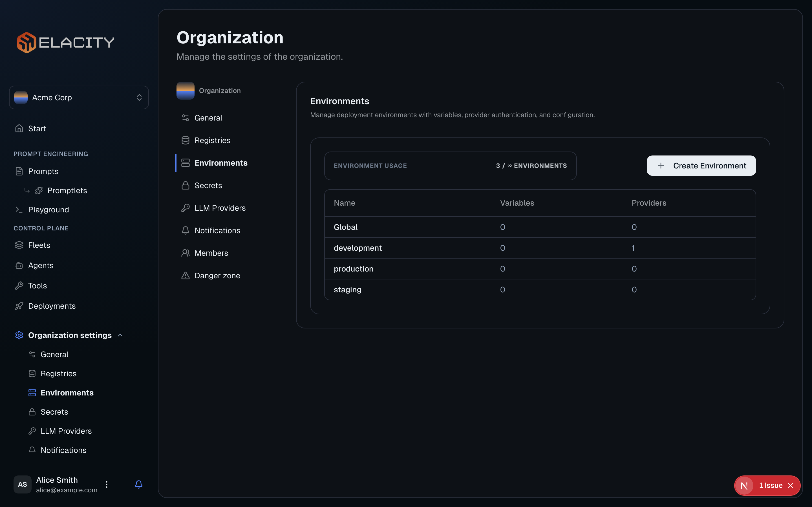The image size is (812, 507).
Task: Click the Playground terminal icon
Action: [19, 209]
